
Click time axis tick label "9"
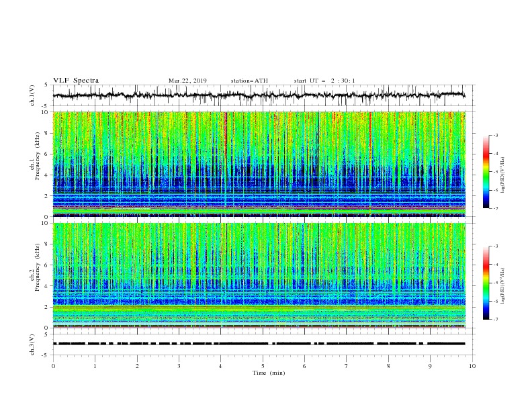(430, 366)
